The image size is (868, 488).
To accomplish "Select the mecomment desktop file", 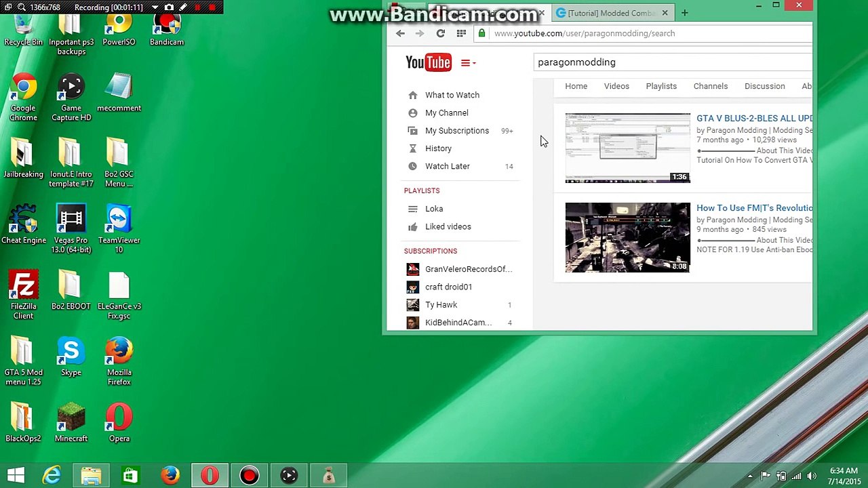I will (x=119, y=94).
